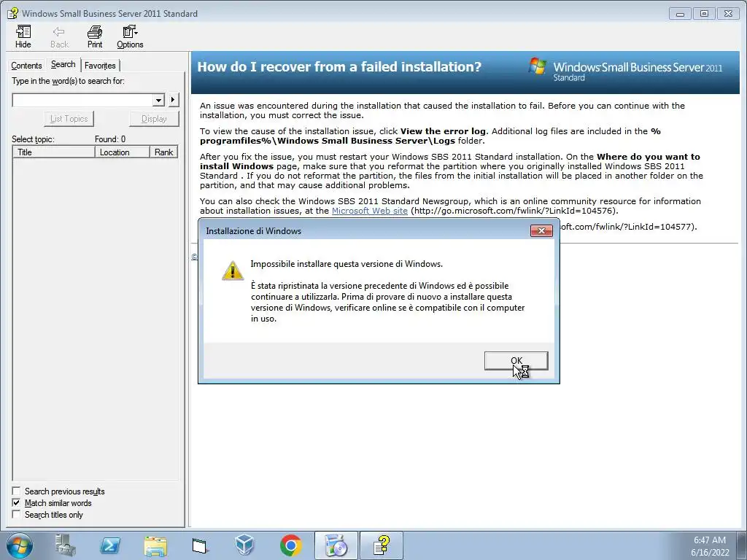Screen dimensions: 747x560
Task: Click 'Impossibile installare questa versione di Windows.' text
Action: 347,264
